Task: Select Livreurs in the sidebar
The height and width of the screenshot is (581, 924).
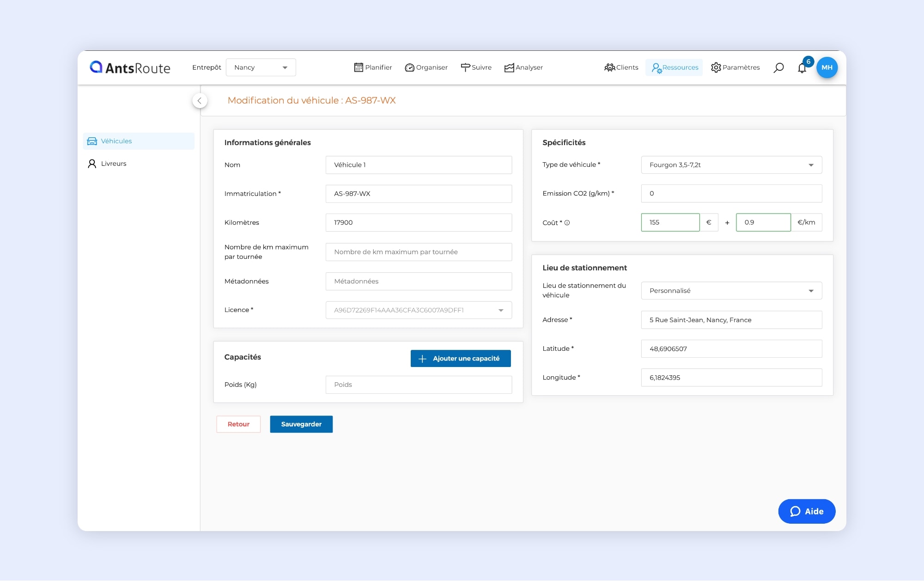Action: (113, 164)
